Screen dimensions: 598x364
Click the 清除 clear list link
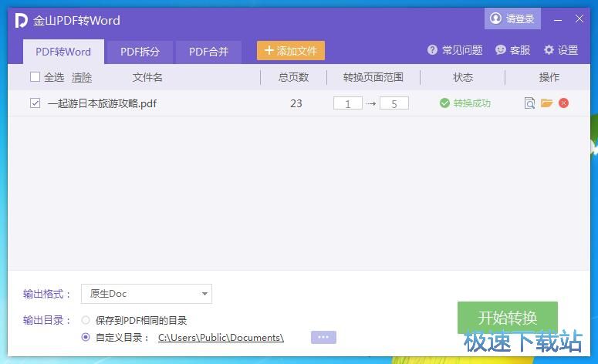tap(82, 77)
